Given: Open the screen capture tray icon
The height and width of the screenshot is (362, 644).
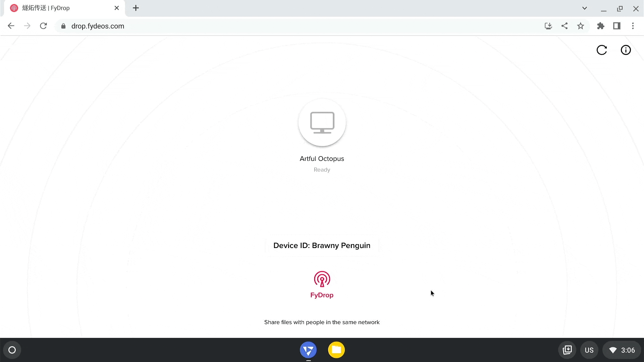Looking at the screenshot, I should click(568, 350).
